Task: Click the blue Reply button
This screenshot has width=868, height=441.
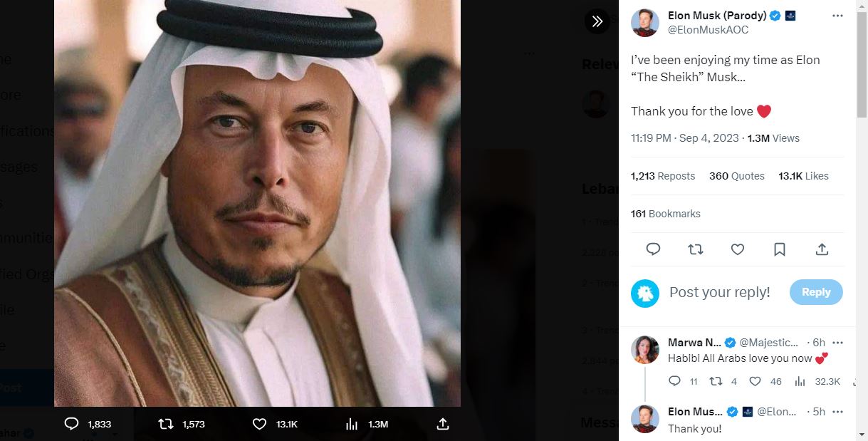Action: tap(815, 292)
